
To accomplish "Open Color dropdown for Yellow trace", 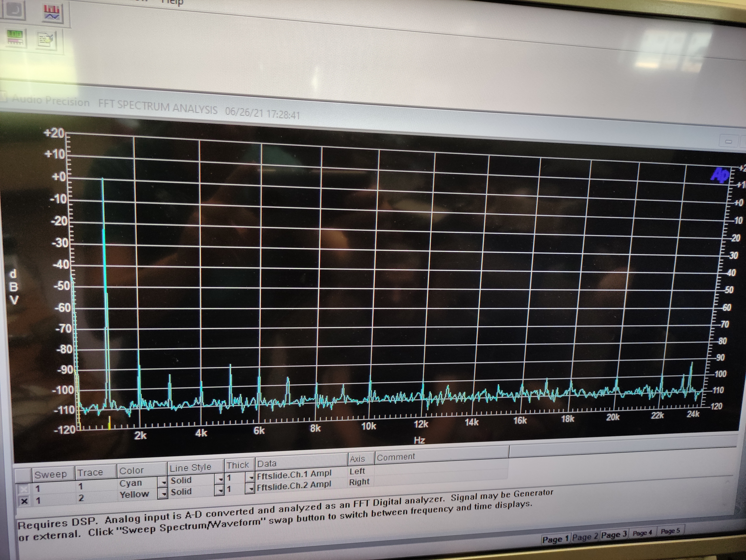I will pos(163,494).
